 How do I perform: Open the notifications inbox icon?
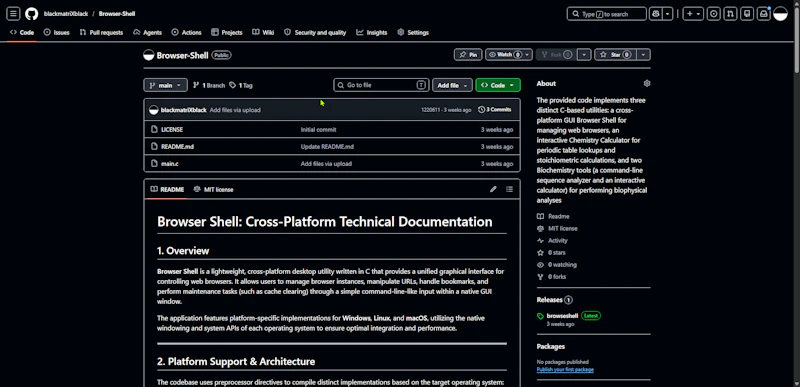tap(764, 14)
